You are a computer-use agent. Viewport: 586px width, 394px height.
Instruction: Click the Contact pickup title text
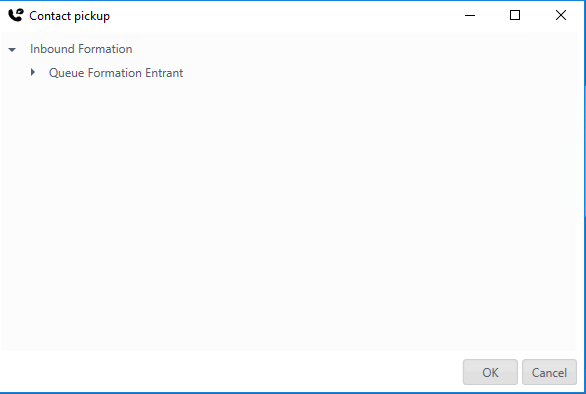[x=70, y=16]
